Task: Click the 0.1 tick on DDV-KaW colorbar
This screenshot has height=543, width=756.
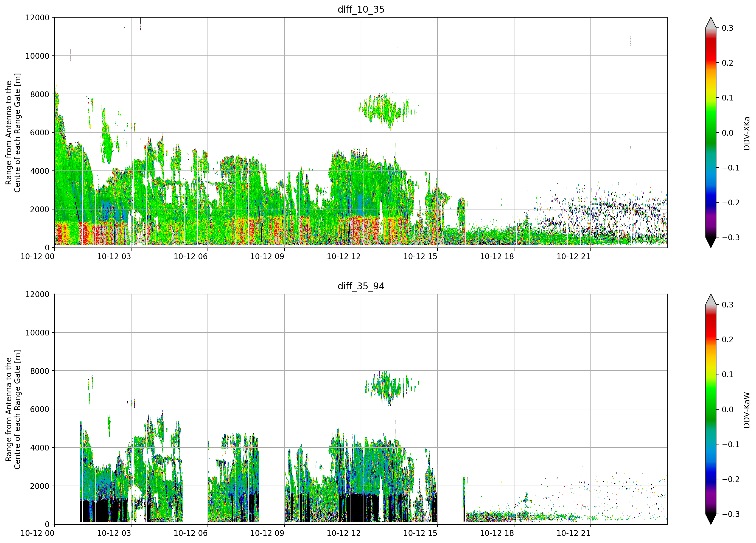Action: [727, 374]
